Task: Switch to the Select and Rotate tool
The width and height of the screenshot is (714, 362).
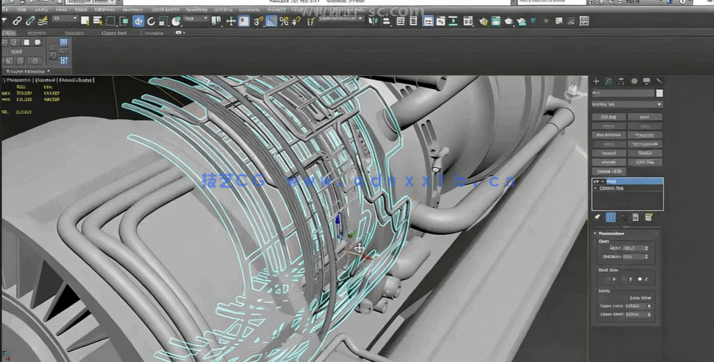Action: (x=151, y=21)
